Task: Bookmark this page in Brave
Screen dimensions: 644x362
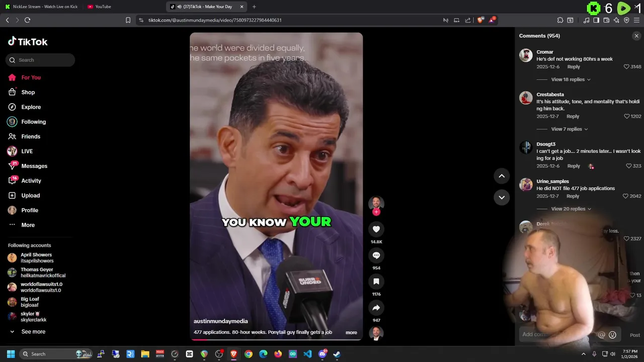Action: (x=128, y=20)
